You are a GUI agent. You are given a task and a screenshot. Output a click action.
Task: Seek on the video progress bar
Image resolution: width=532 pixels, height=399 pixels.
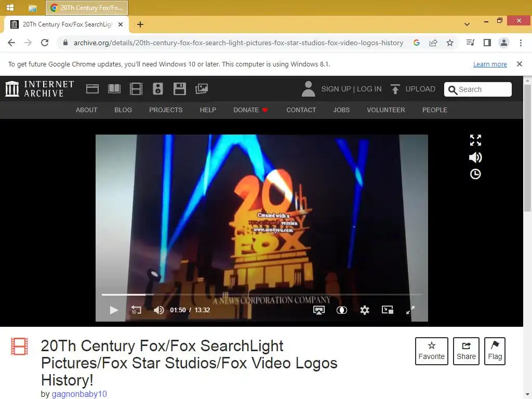[262, 295]
